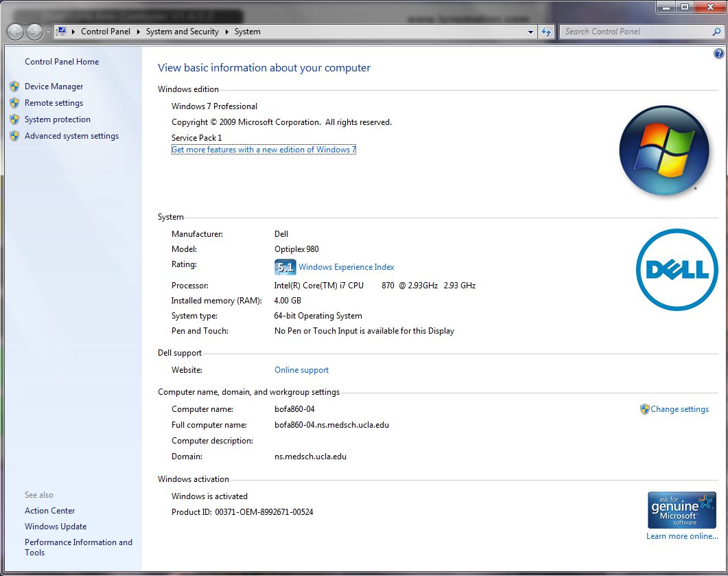Open Remote settings link
The image size is (728, 576).
[54, 103]
